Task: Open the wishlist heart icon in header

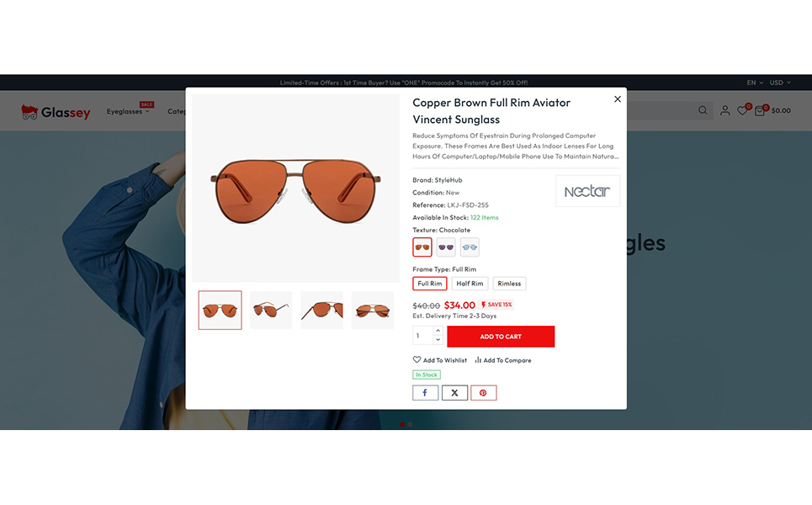Action: coord(743,109)
